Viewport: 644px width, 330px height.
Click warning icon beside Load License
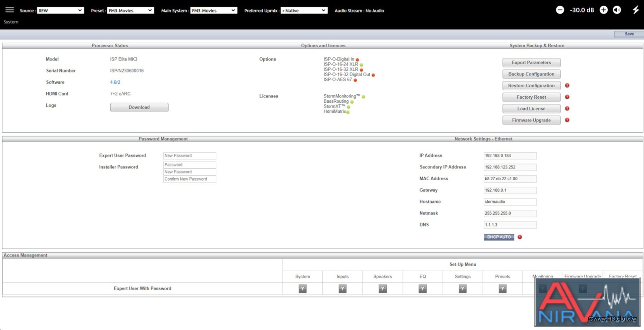[x=567, y=108]
